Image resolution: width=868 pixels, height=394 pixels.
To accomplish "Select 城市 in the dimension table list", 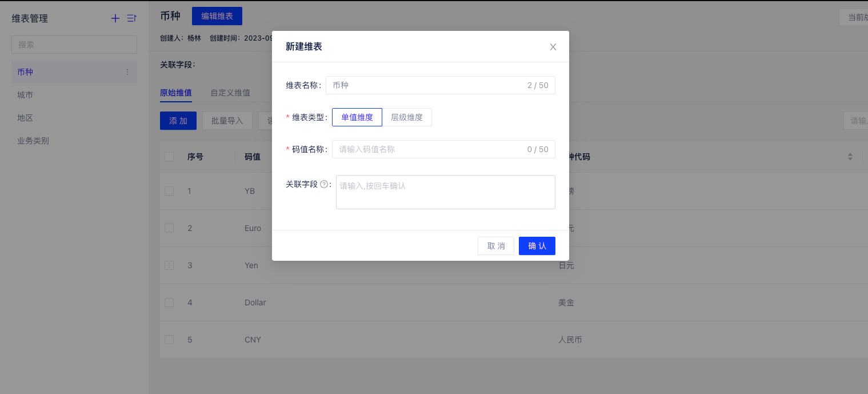I will (x=25, y=95).
